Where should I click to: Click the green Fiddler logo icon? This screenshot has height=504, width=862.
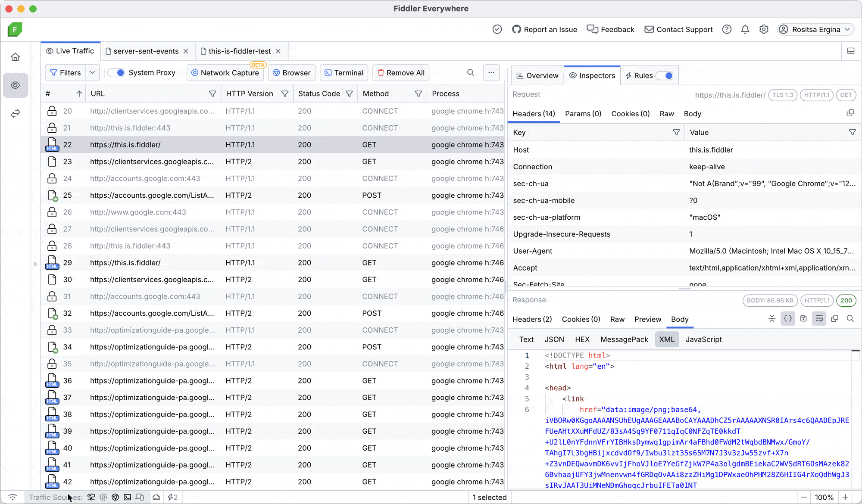pyautogui.click(x=15, y=29)
